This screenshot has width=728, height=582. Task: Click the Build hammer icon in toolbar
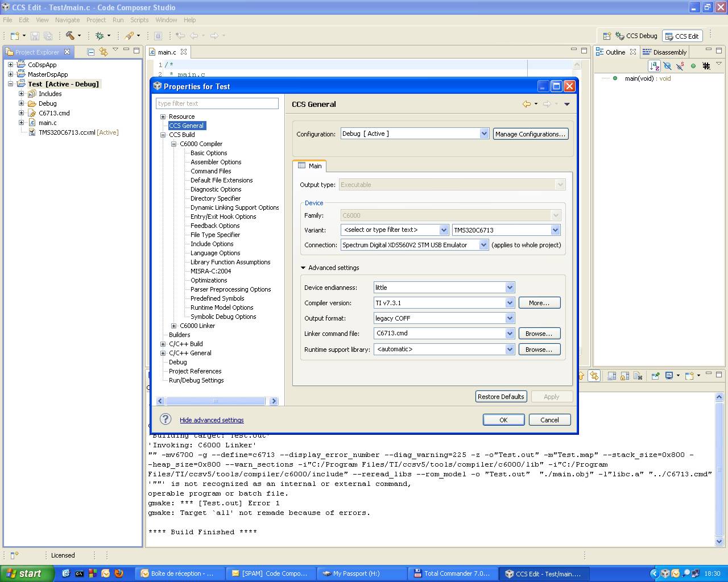click(70, 35)
